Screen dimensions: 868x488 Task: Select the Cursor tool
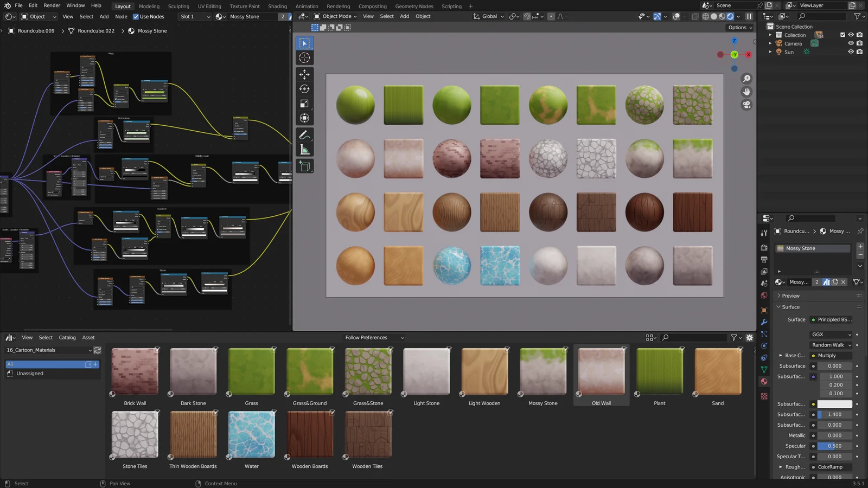(x=304, y=58)
